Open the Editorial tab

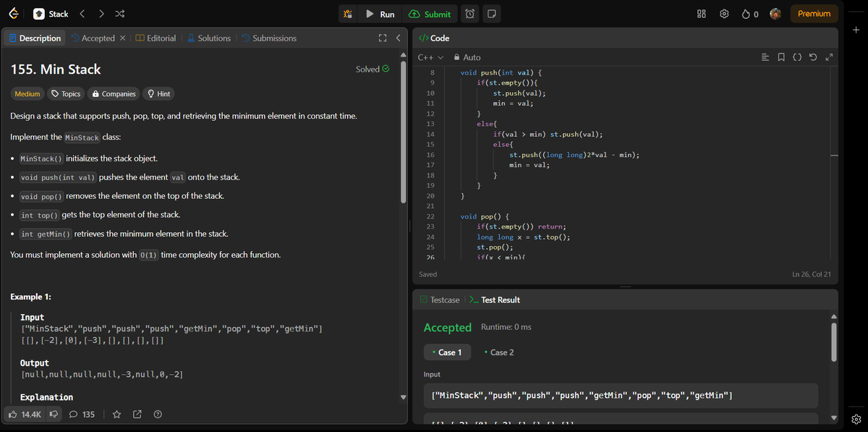156,38
